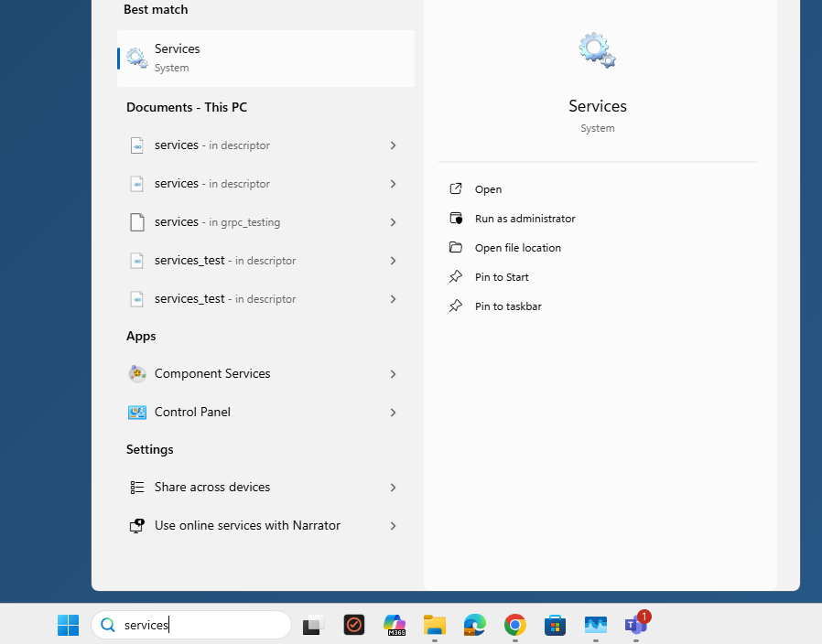Screen dimensions: 822x644
Task: Expand details for services in grpc_testing
Action: point(394,222)
